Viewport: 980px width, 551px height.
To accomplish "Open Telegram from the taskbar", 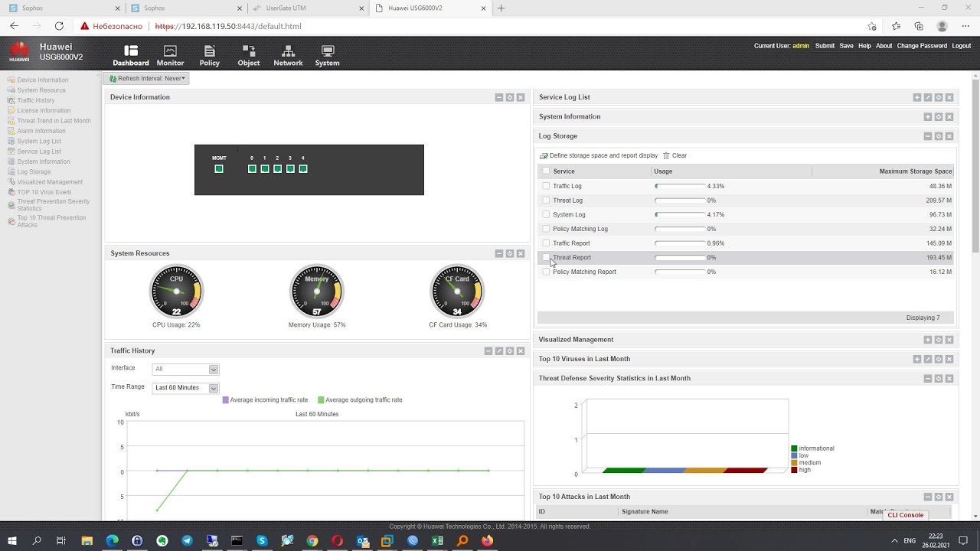I will tap(187, 540).
